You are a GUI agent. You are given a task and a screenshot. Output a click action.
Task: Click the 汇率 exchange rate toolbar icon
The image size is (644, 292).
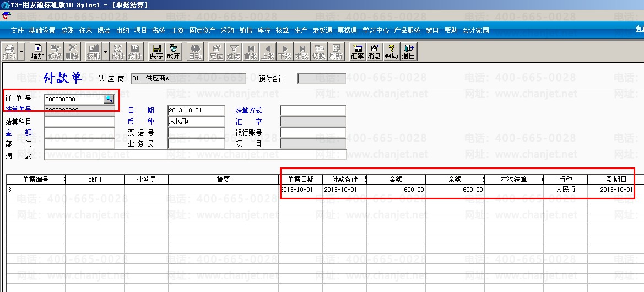pyautogui.click(x=357, y=52)
